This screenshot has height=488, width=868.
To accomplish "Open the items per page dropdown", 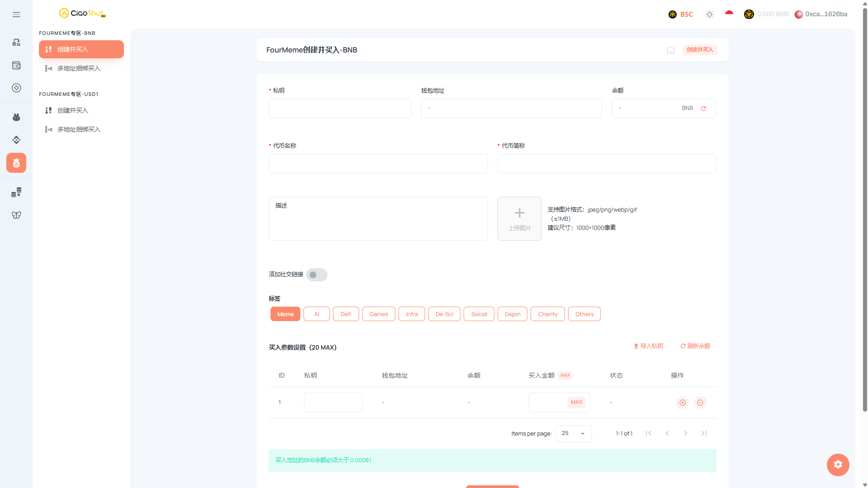I will [573, 434].
